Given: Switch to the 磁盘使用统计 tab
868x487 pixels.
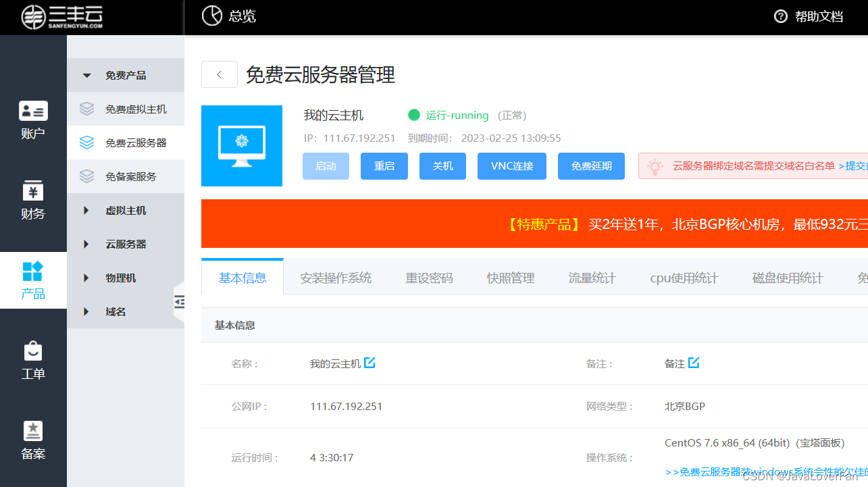Looking at the screenshot, I should point(788,278).
